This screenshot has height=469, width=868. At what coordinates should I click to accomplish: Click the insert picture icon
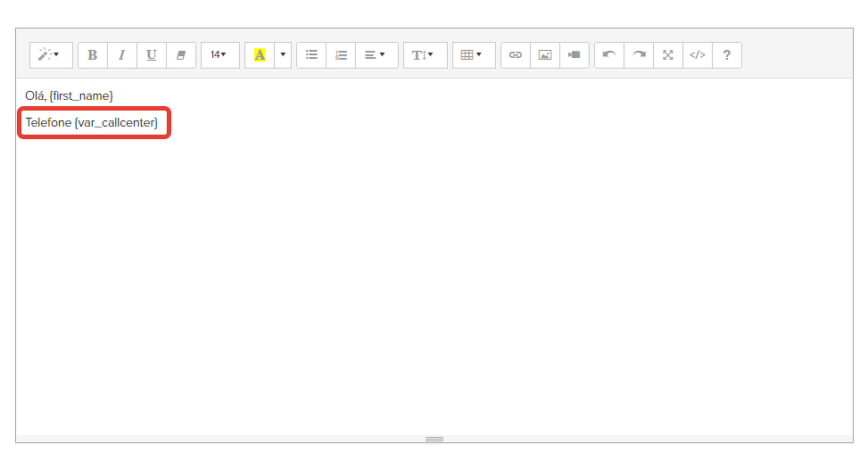pyautogui.click(x=545, y=55)
